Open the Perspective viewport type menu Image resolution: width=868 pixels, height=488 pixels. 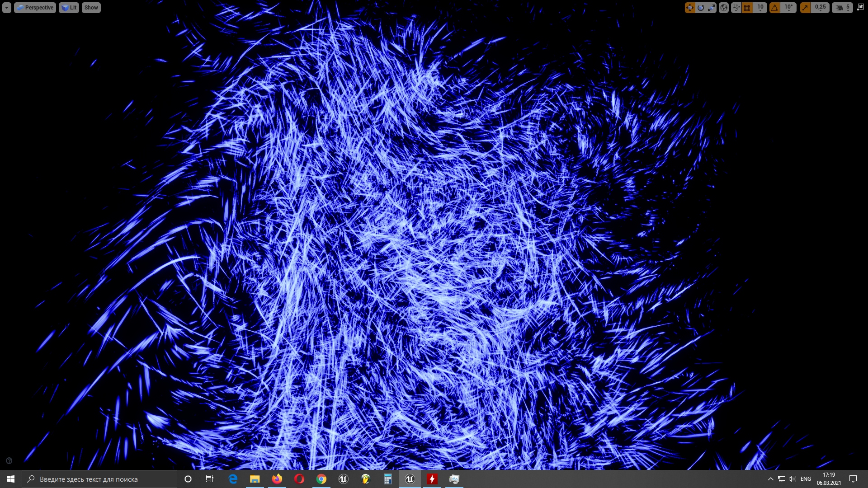click(x=35, y=8)
